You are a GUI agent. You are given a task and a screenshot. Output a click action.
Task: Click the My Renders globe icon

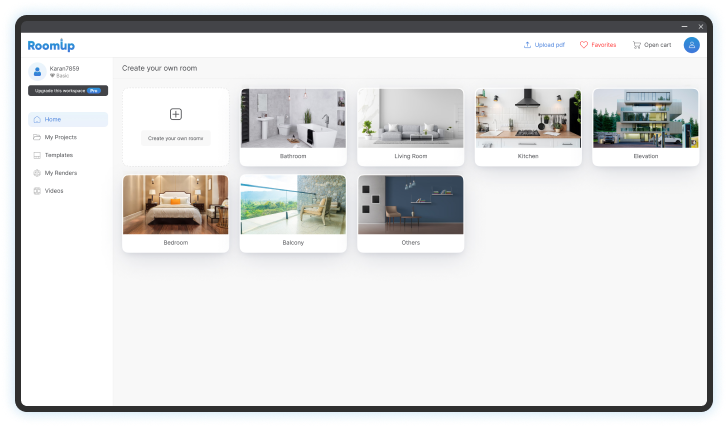(37, 173)
